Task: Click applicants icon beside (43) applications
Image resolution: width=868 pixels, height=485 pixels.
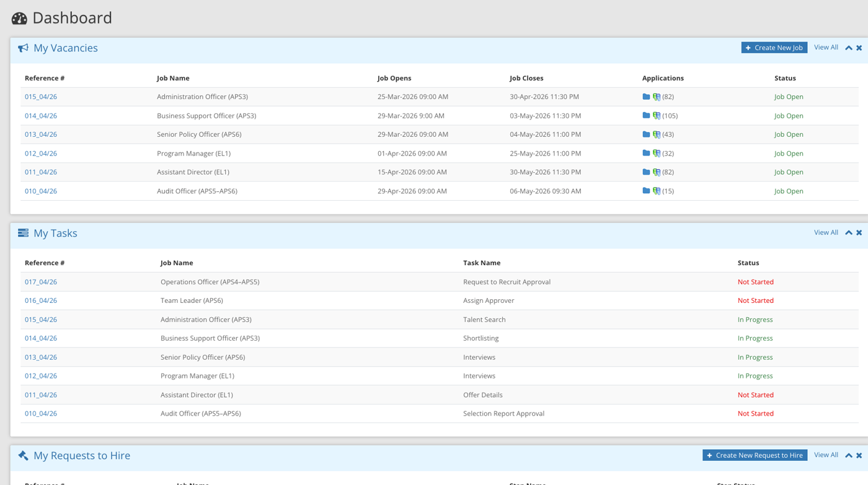Action: (x=657, y=134)
